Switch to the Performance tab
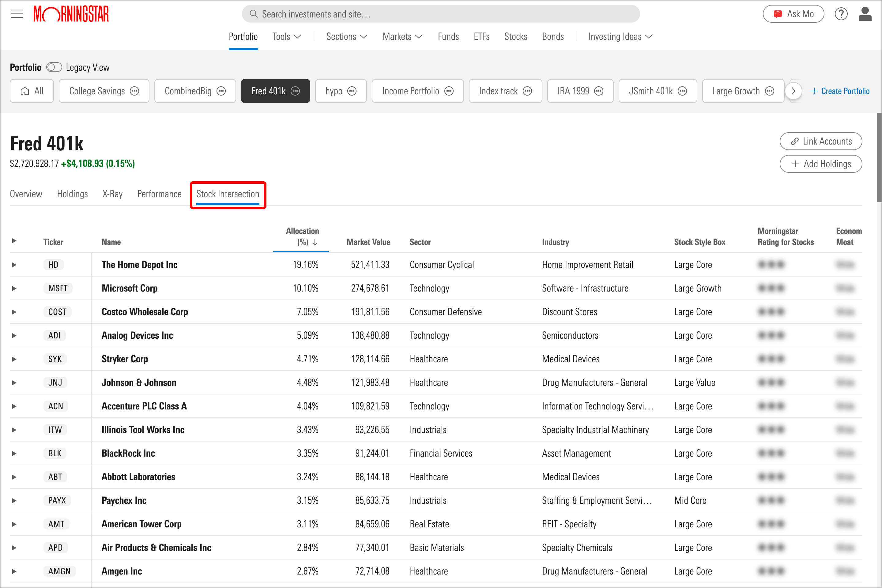The height and width of the screenshot is (588, 882). 159,194
